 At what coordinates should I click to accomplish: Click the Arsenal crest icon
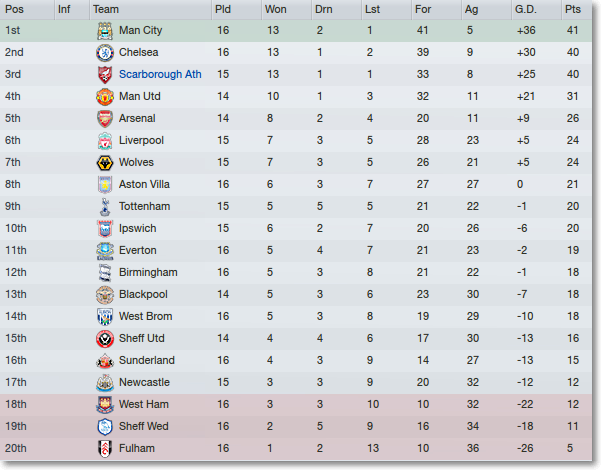tap(105, 118)
